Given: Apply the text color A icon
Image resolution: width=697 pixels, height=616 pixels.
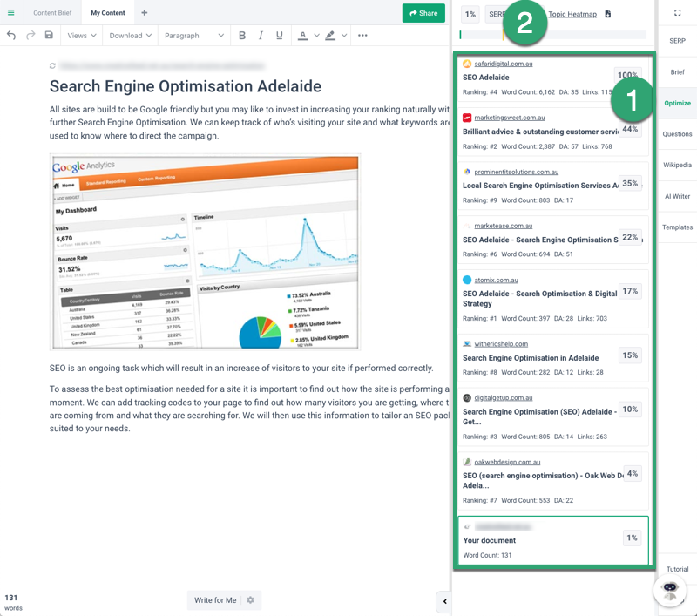Looking at the screenshot, I should pos(302,36).
